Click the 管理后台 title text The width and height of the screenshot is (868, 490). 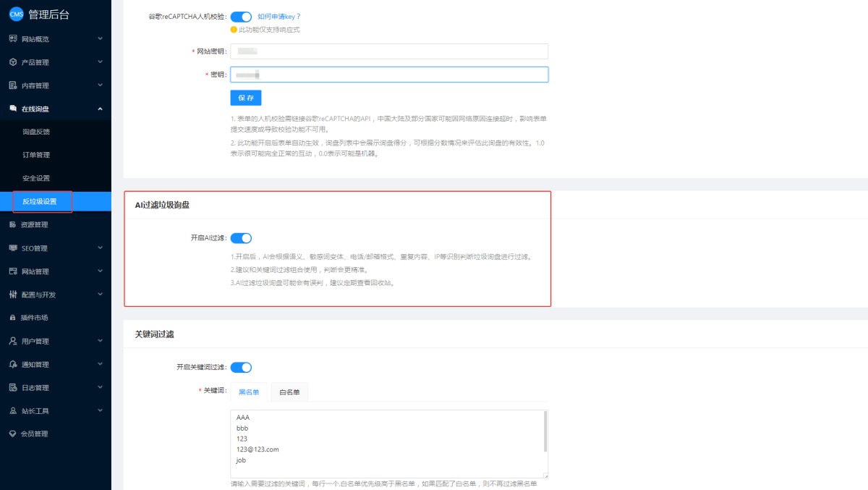pos(49,14)
